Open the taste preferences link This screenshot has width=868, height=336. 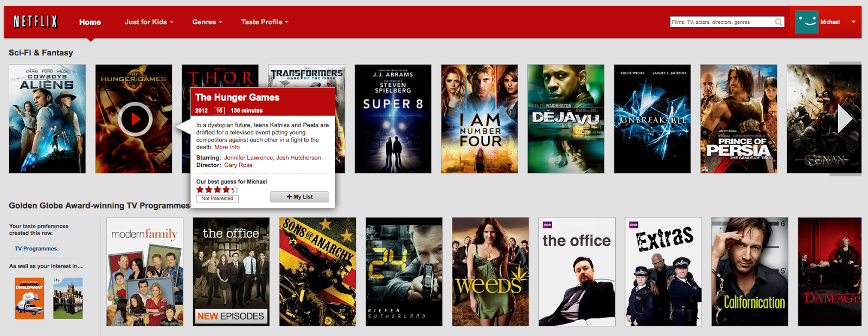click(x=46, y=226)
